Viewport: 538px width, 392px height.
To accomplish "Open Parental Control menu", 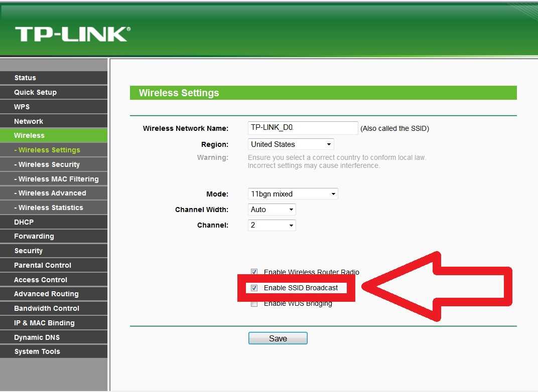I will 54,265.
